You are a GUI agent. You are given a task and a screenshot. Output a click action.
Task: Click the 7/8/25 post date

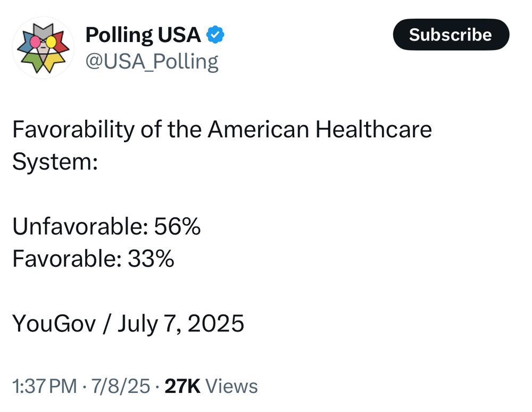[x=120, y=386]
